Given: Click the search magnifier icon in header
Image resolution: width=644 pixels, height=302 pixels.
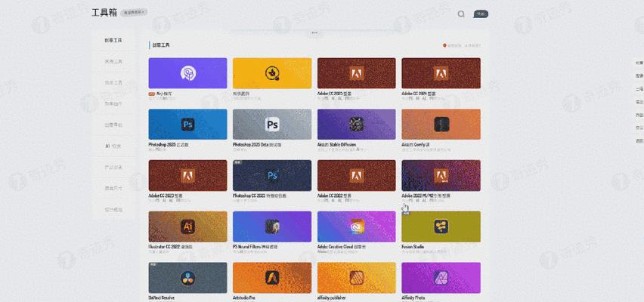Looking at the screenshot, I should pyautogui.click(x=461, y=14).
